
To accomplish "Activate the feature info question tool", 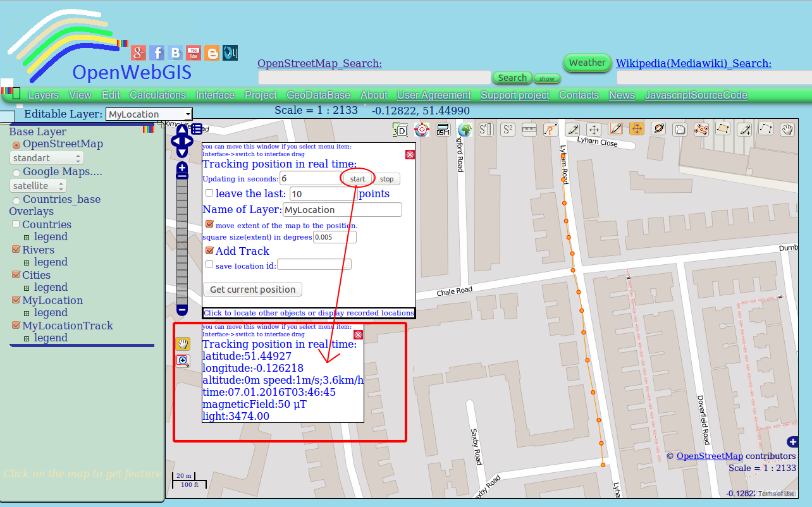I will tap(550, 130).
